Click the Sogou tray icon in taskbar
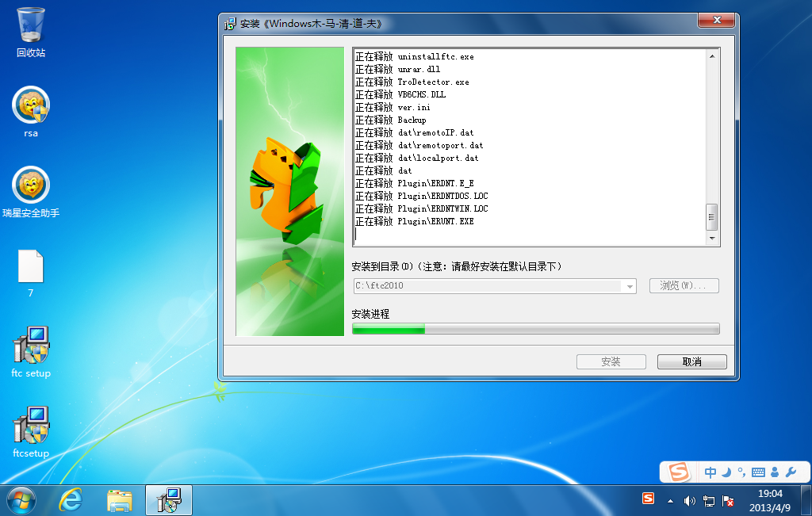Screen dimensions: 812x516 648,499
